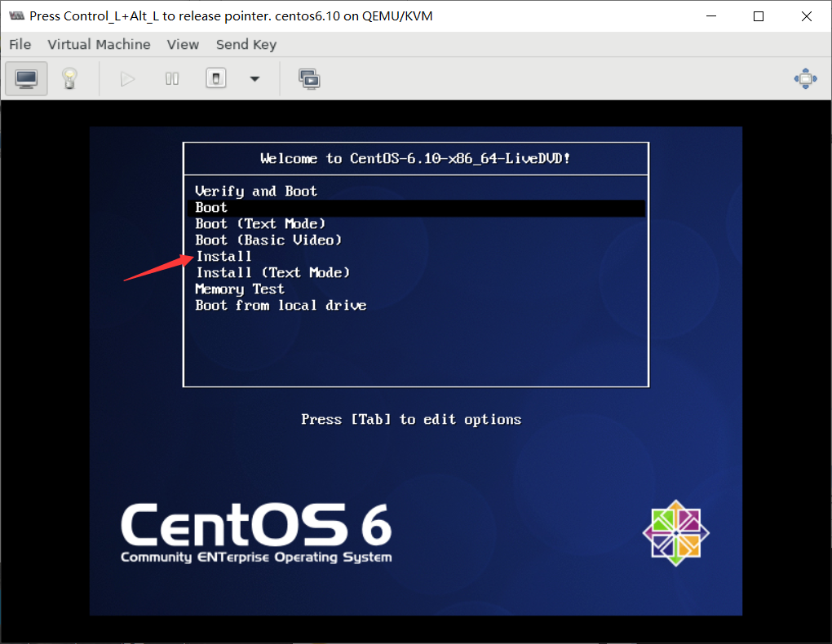Show the graphical console view
Screen dimensions: 832x644
coord(26,78)
